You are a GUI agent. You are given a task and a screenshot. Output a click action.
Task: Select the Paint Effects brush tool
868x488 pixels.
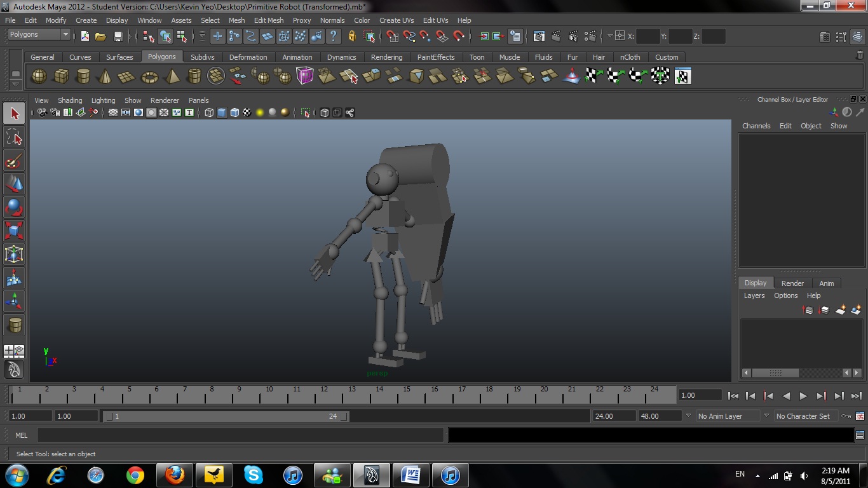[x=14, y=160]
